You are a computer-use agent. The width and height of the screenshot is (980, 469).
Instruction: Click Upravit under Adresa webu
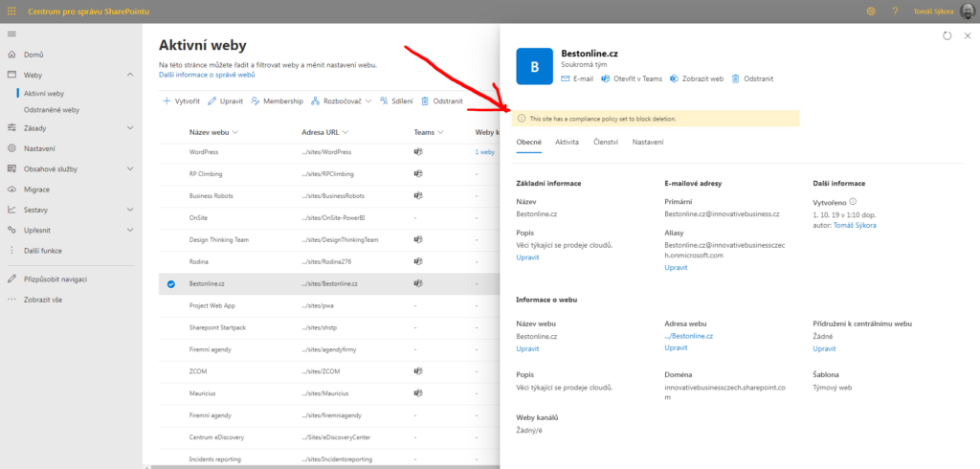676,347
